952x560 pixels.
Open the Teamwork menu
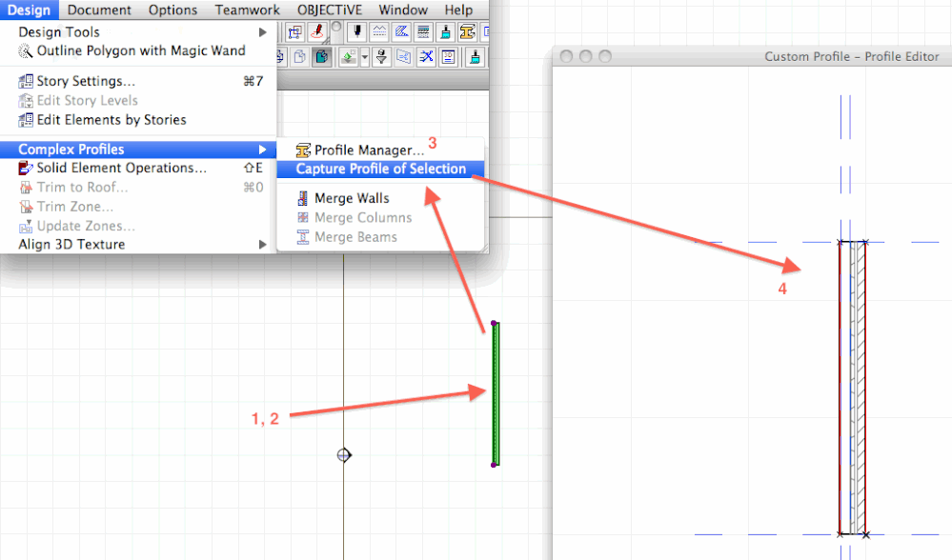point(247,10)
